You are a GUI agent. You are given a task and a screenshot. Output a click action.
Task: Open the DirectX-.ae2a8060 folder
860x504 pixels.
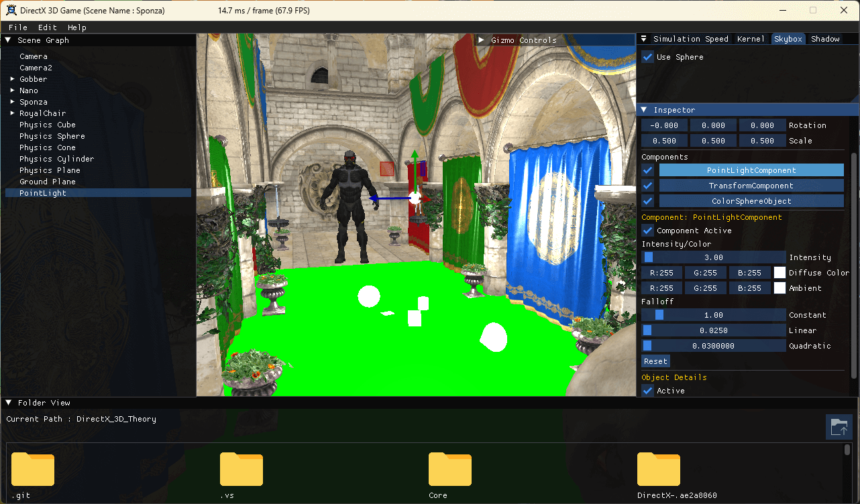coord(659,469)
